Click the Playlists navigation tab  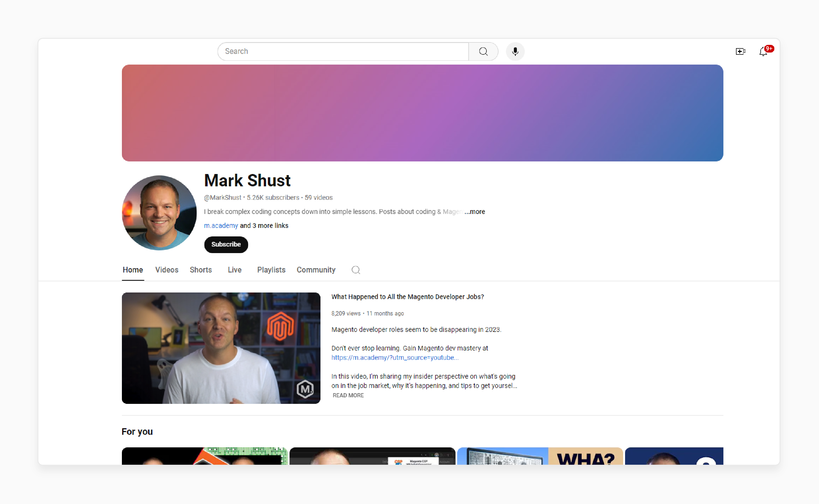270,270
